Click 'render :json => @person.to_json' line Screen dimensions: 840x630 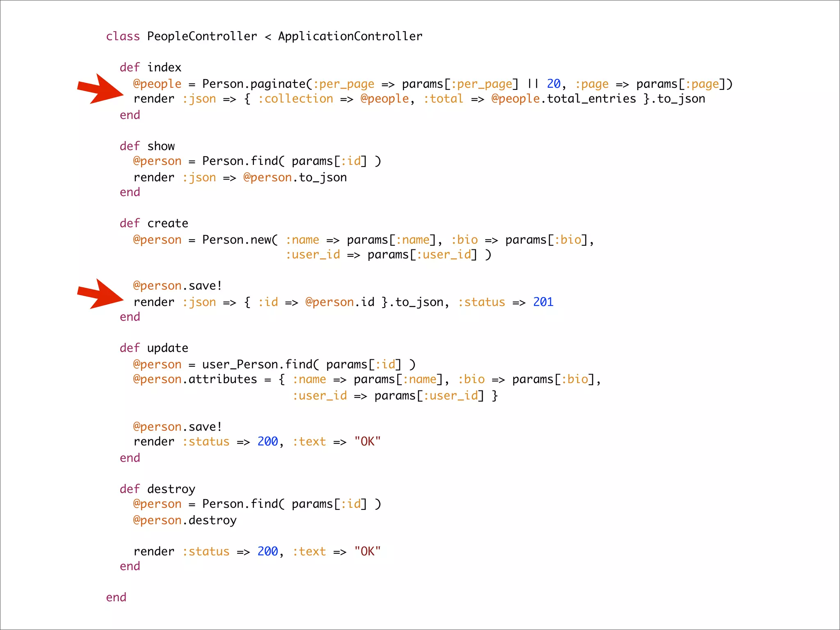click(240, 178)
